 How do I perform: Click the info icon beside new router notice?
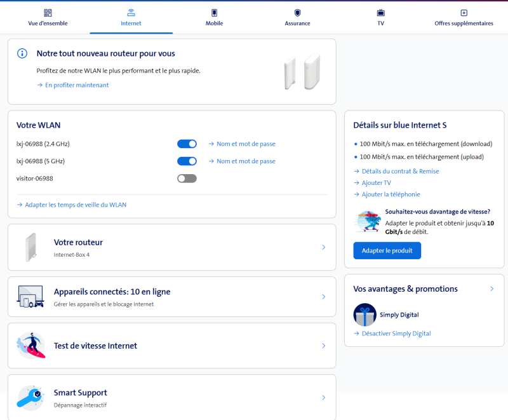pyautogui.click(x=22, y=54)
